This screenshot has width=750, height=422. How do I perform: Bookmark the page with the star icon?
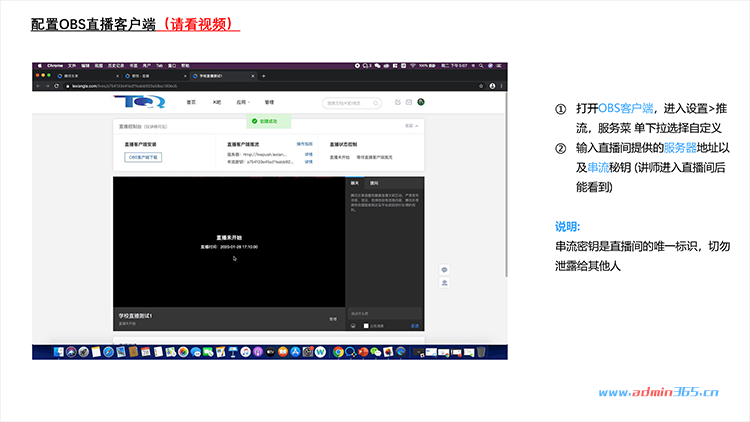[x=481, y=86]
